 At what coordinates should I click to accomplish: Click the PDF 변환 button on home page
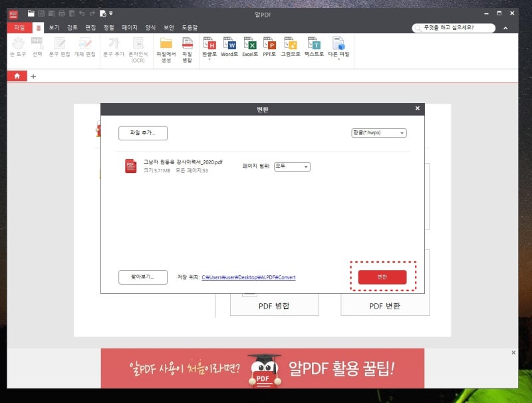[x=385, y=306]
